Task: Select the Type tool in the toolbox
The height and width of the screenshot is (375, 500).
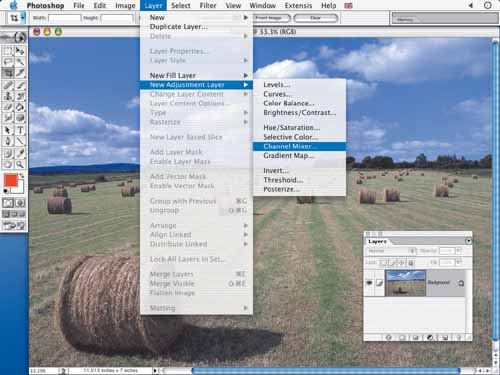Action: point(20,130)
